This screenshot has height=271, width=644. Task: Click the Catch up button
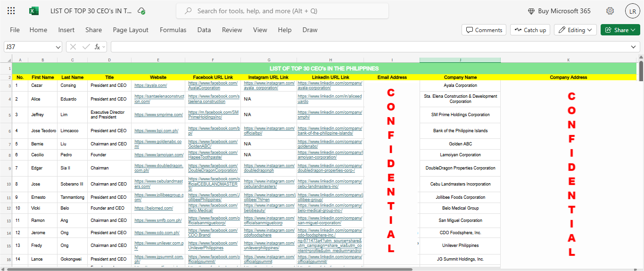coord(530,30)
